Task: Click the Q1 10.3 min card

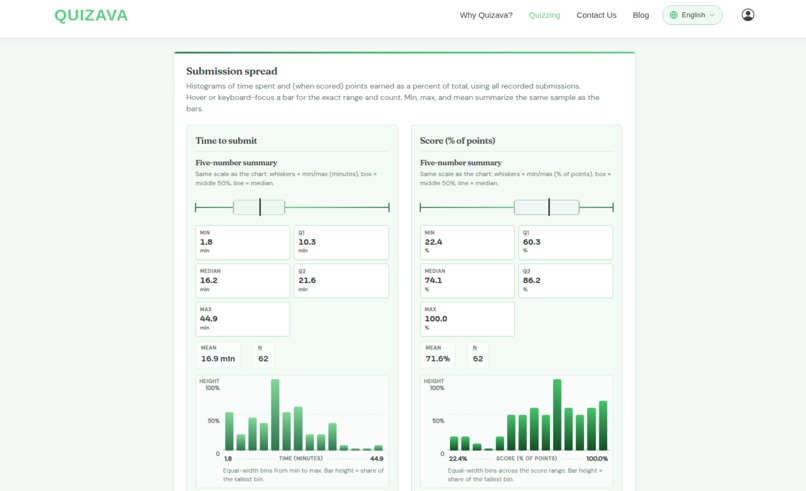Action: 341,242
